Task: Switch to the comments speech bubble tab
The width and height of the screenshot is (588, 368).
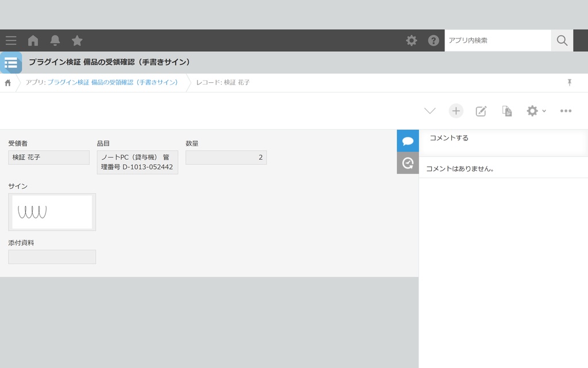Action: pos(408,141)
